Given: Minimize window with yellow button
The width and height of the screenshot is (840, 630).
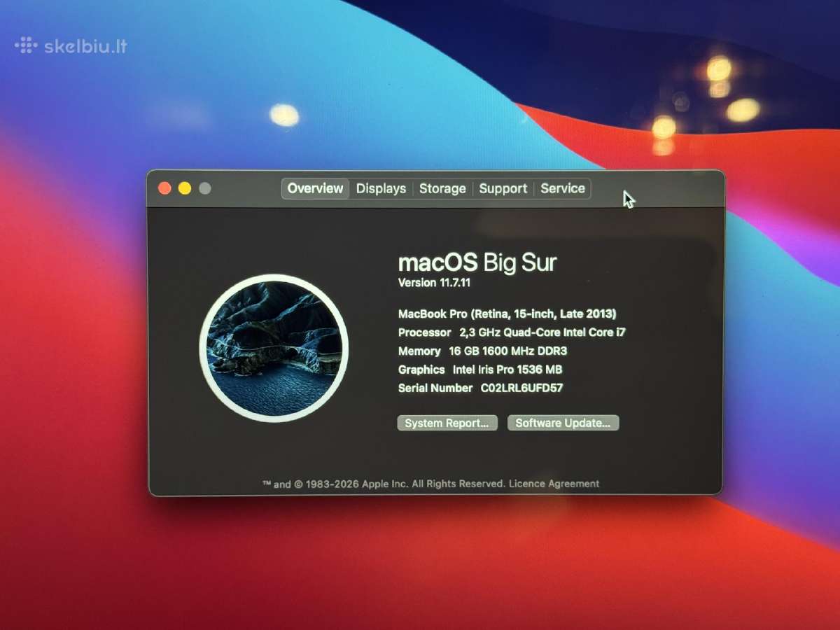Looking at the screenshot, I should coord(185,188).
